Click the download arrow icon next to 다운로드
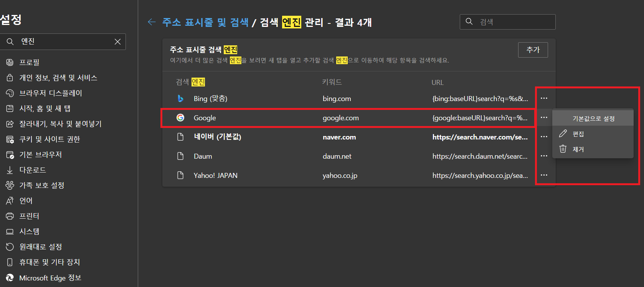The width and height of the screenshot is (644, 287). [x=10, y=170]
